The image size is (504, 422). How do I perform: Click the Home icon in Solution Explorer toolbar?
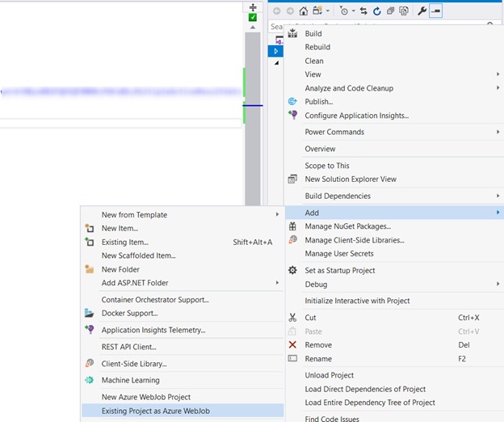tap(303, 11)
